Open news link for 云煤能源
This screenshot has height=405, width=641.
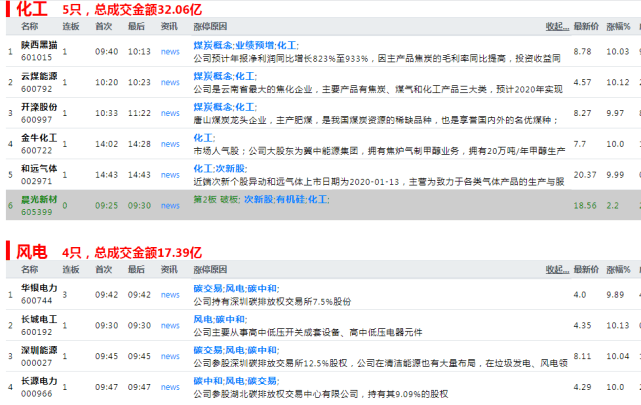point(170,83)
